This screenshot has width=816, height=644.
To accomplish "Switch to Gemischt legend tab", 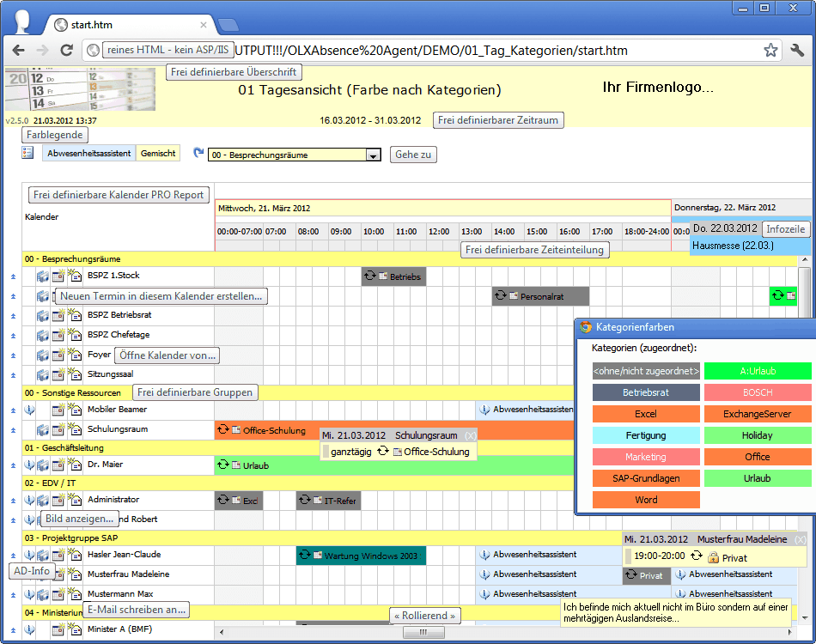I will pyautogui.click(x=158, y=154).
